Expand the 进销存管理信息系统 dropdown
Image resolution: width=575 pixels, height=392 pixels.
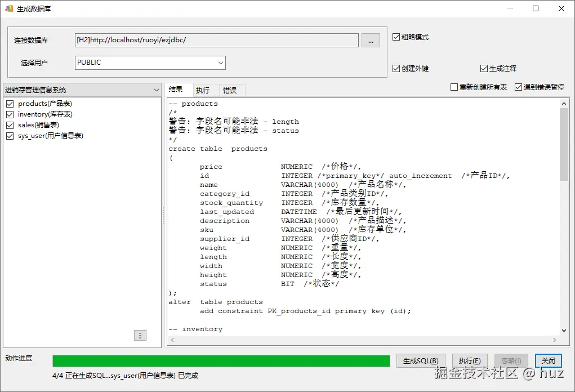(x=82, y=90)
